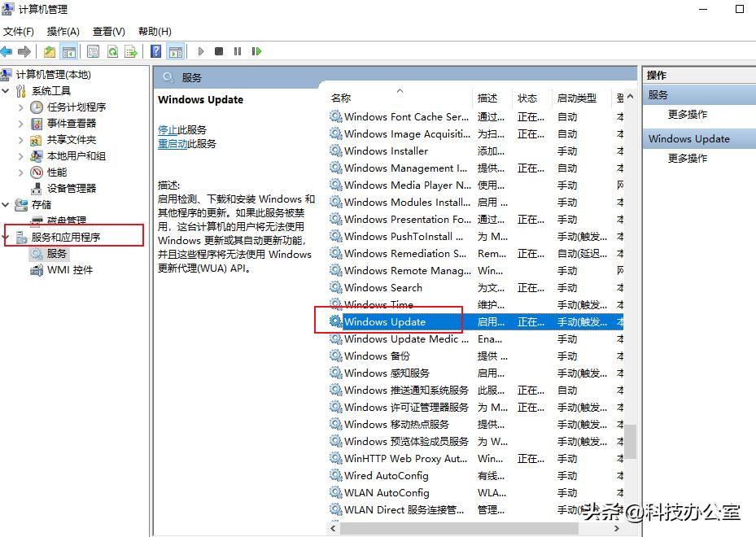Restart the service using the restart toolbar icon
This screenshot has height=537, width=756.
point(256,51)
